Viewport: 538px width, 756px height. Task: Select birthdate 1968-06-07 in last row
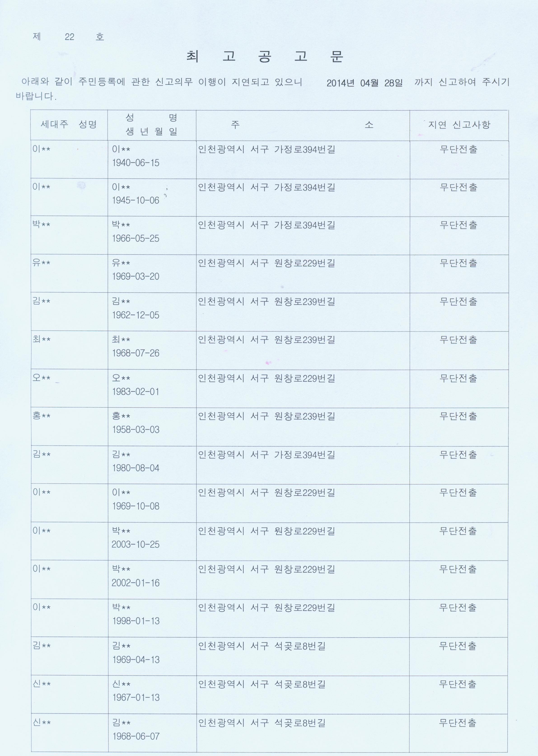pyautogui.click(x=136, y=736)
